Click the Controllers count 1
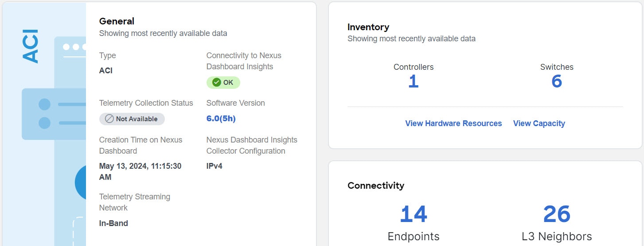The image size is (644, 246). tap(413, 82)
